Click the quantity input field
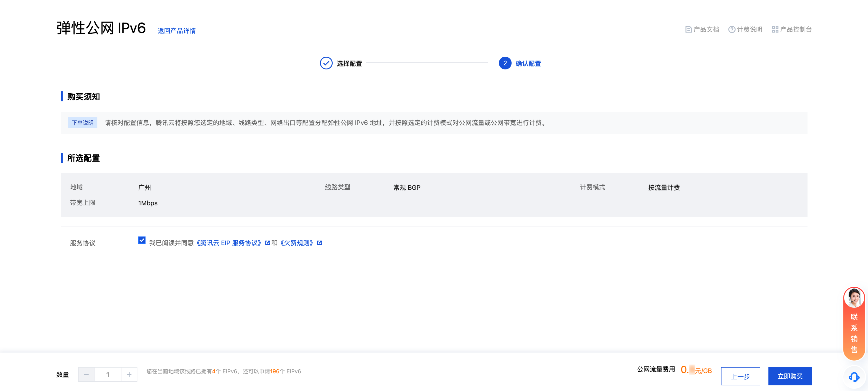Screen dimensions: 868x391 (107, 374)
